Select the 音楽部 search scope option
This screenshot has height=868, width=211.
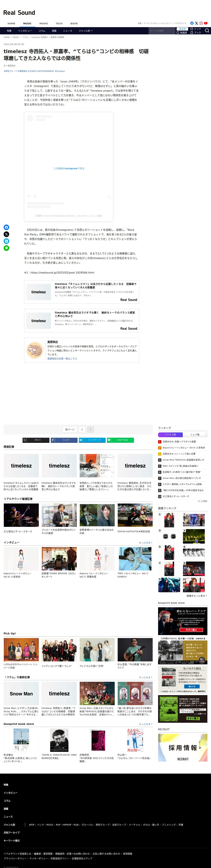click(x=182, y=29)
